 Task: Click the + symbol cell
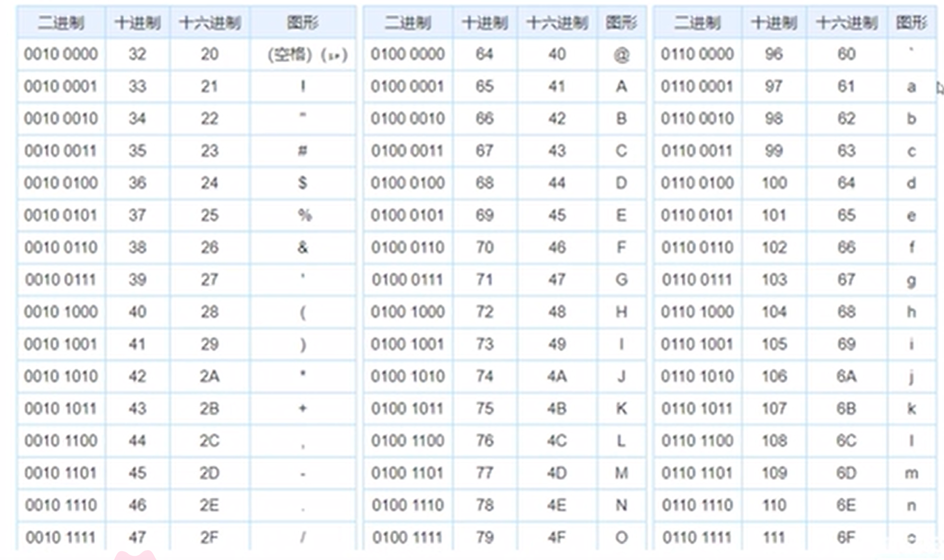pos(303,408)
